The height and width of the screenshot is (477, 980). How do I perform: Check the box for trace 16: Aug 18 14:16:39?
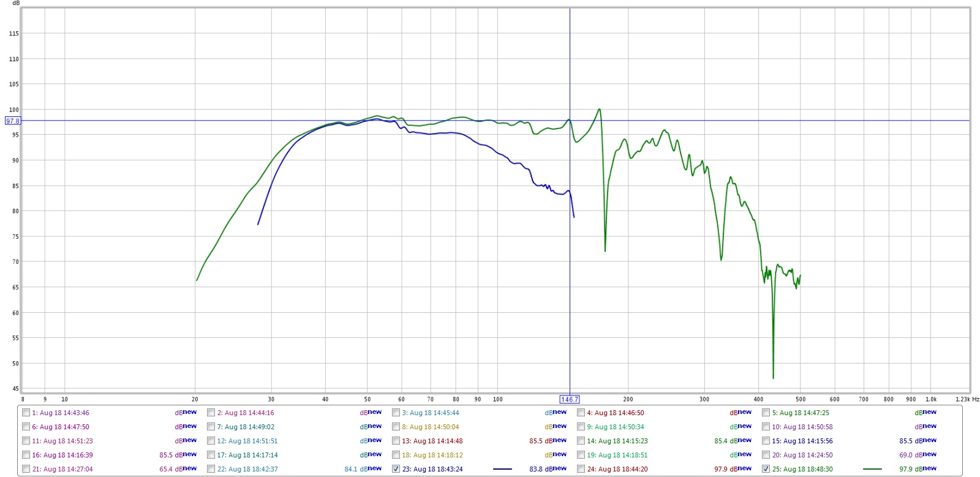tap(26, 454)
